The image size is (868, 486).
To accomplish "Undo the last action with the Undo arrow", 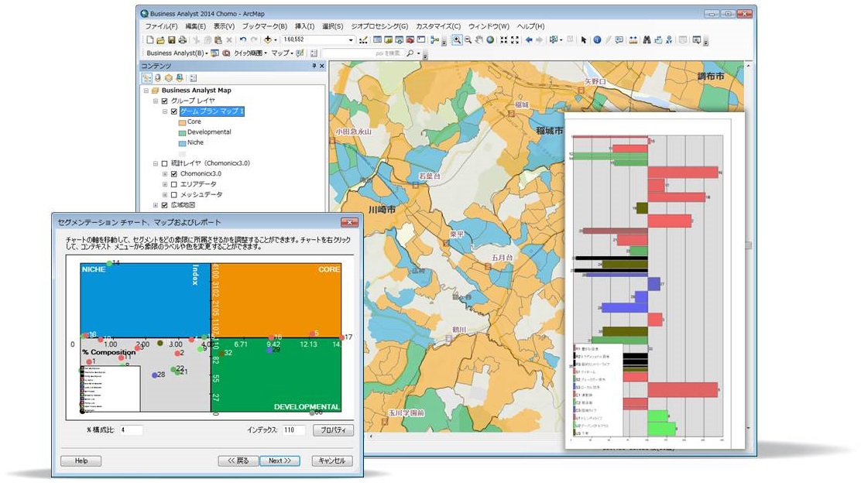I will 243,39.
